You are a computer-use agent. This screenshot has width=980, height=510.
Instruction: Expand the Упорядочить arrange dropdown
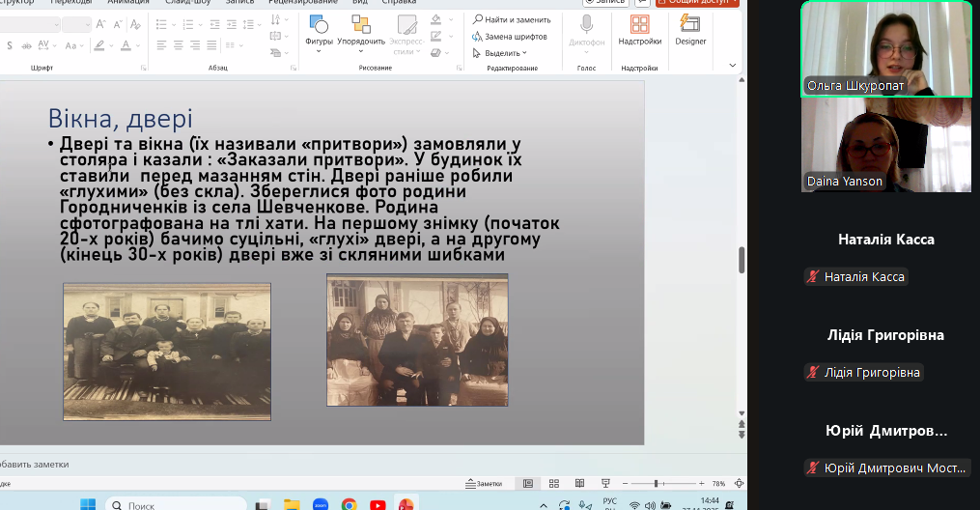point(361,42)
